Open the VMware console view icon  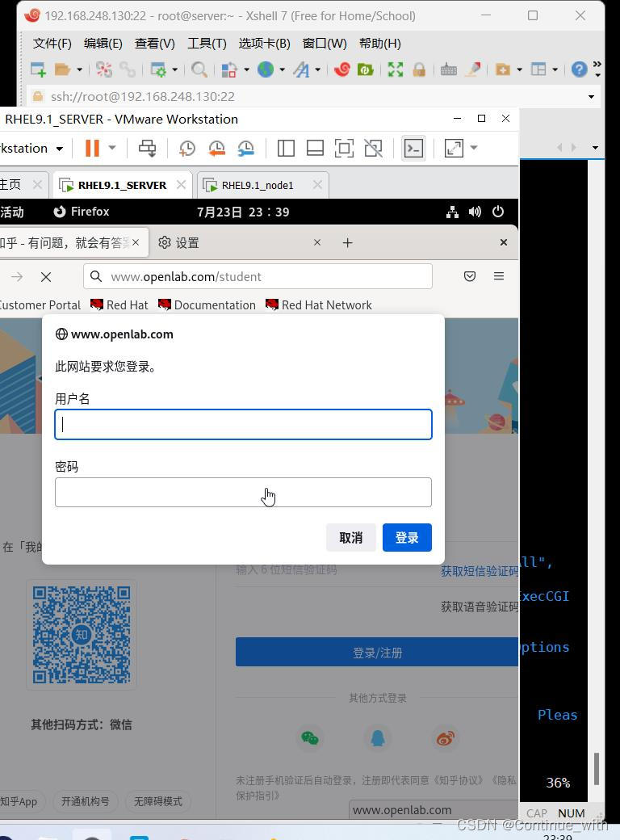tap(413, 149)
